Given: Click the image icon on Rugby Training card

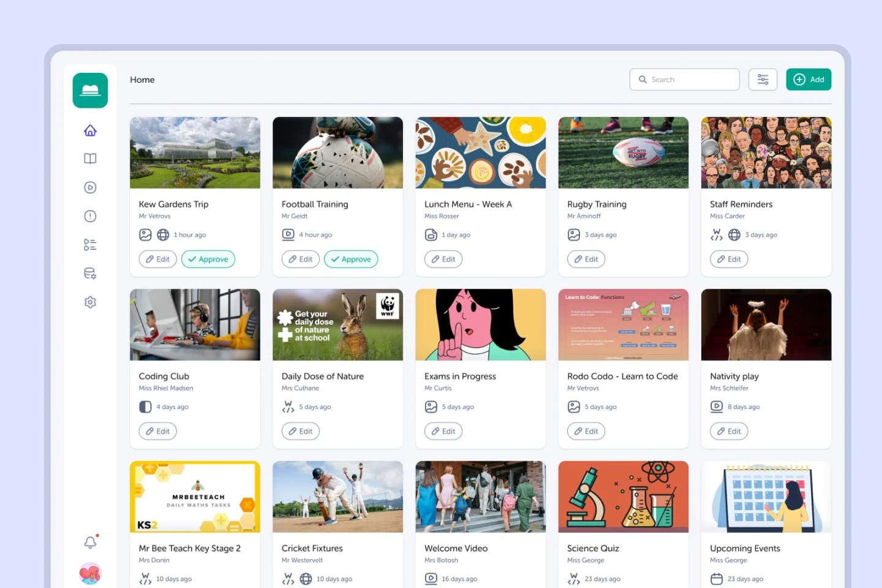Looking at the screenshot, I should pyautogui.click(x=574, y=235).
